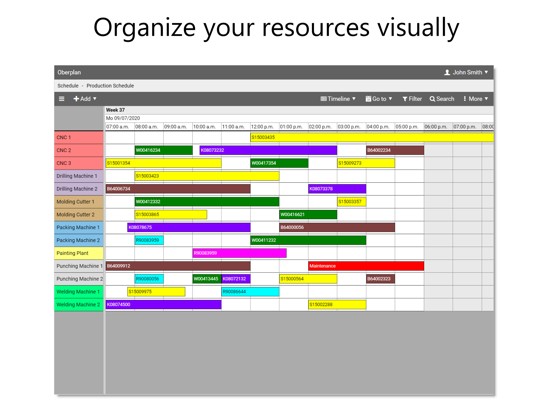Open the hamburger menu icon
Viewport: 552px width, 414px height.
coord(62,99)
